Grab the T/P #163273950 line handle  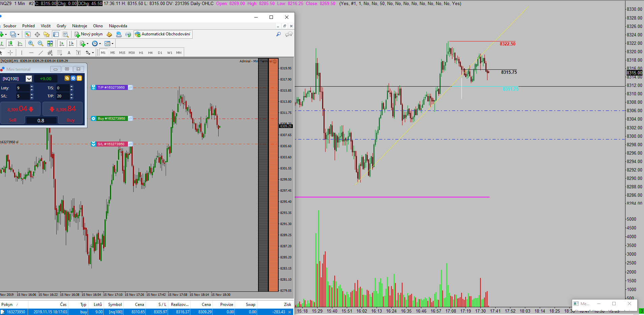pos(131,87)
